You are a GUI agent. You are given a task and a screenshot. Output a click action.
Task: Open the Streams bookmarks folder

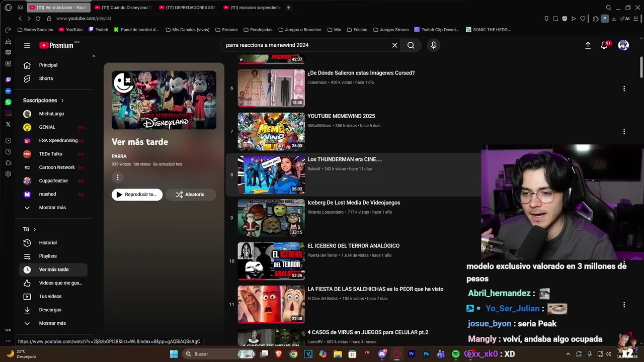tap(226, 30)
